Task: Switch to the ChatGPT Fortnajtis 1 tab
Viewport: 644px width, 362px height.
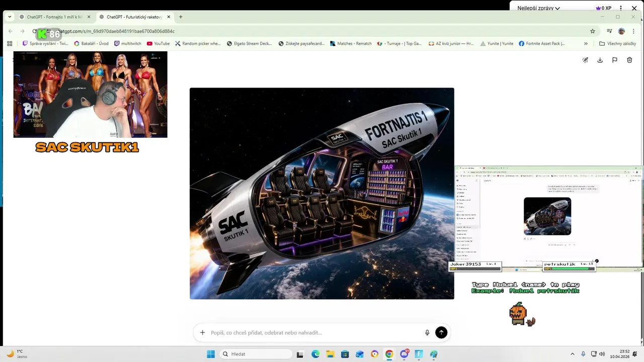Action: click(x=54, y=17)
